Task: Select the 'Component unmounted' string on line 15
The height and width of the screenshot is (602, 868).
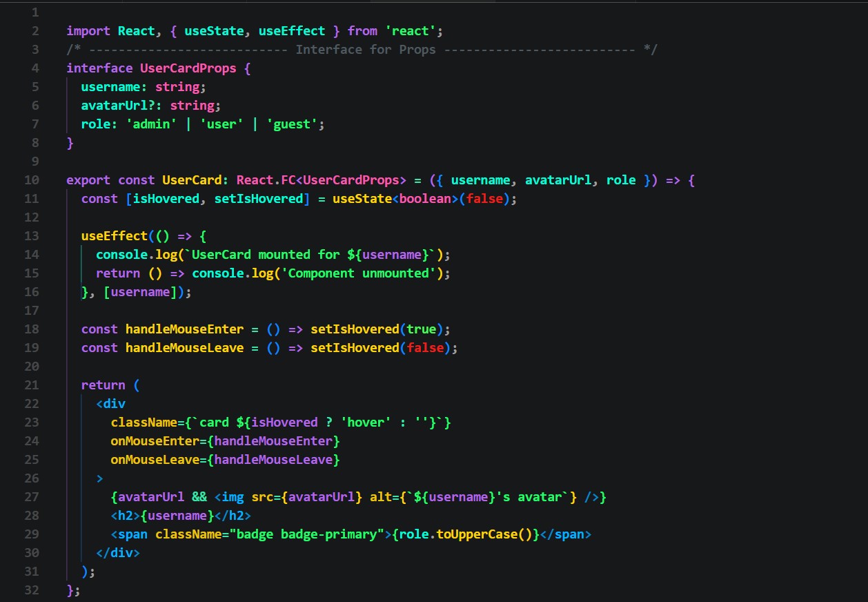Action: (x=359, y=273)
